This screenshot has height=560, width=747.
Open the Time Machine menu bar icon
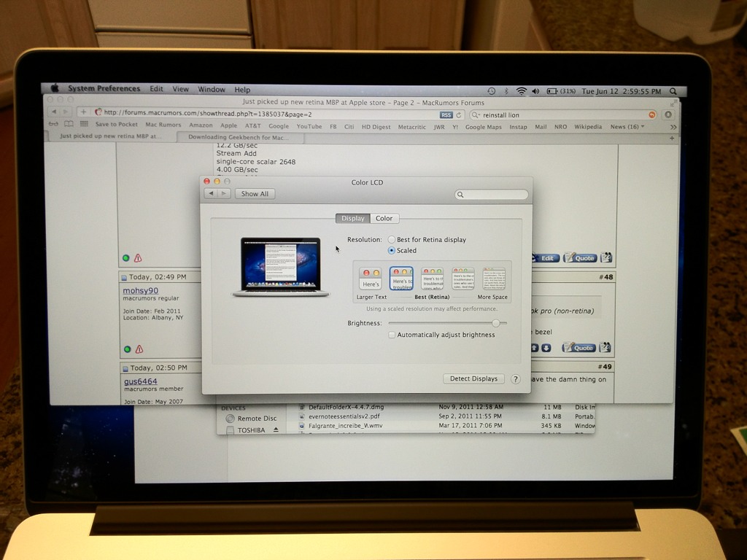click(491, 91)
